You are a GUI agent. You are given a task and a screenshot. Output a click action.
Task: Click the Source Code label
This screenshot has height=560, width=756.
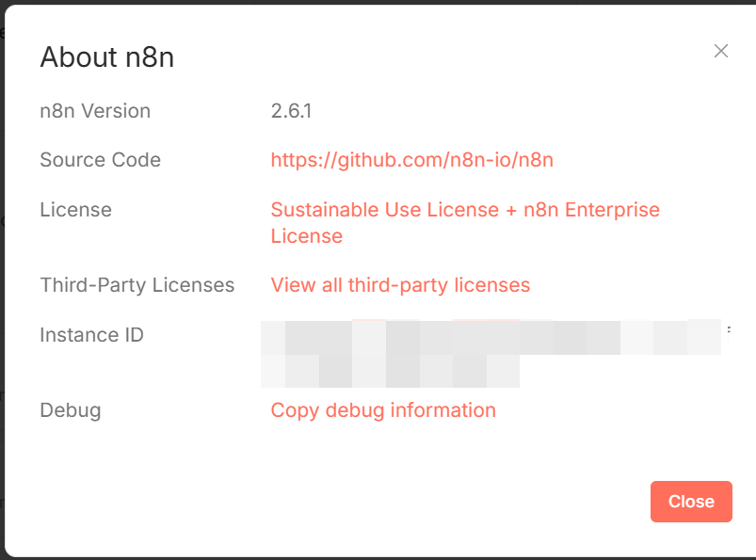100,160
